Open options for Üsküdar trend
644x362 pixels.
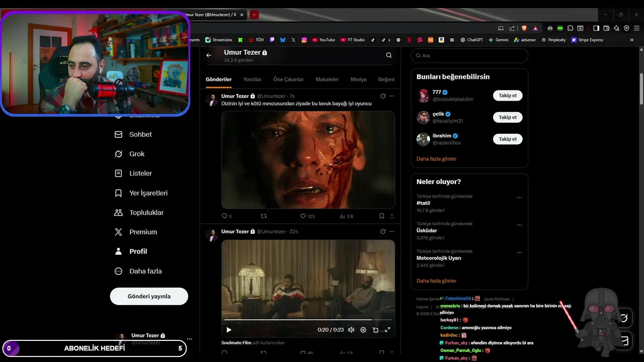(519, 225)
